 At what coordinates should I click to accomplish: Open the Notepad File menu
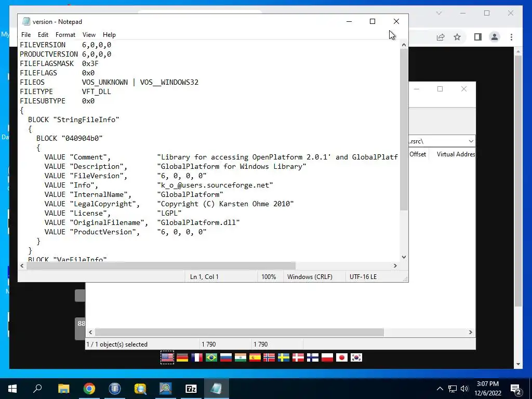click(x=26, y=35)
